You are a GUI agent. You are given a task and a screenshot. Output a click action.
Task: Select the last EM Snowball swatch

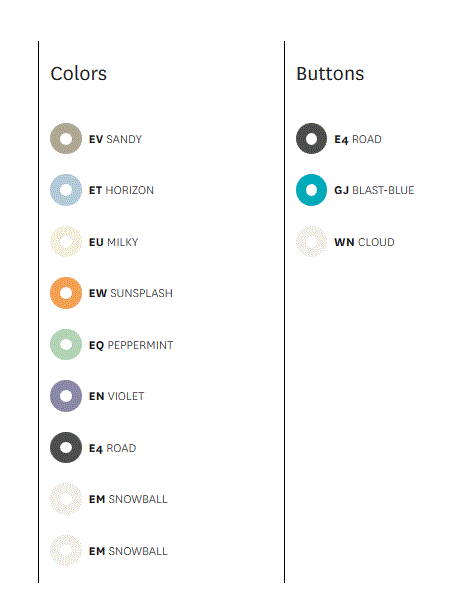(x=66, y=551)
